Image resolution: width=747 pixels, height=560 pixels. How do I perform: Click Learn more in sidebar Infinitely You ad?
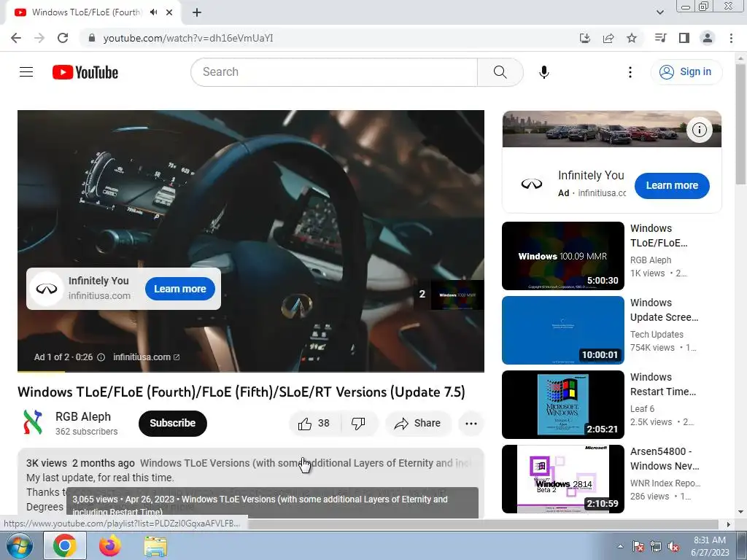point(672,186)
